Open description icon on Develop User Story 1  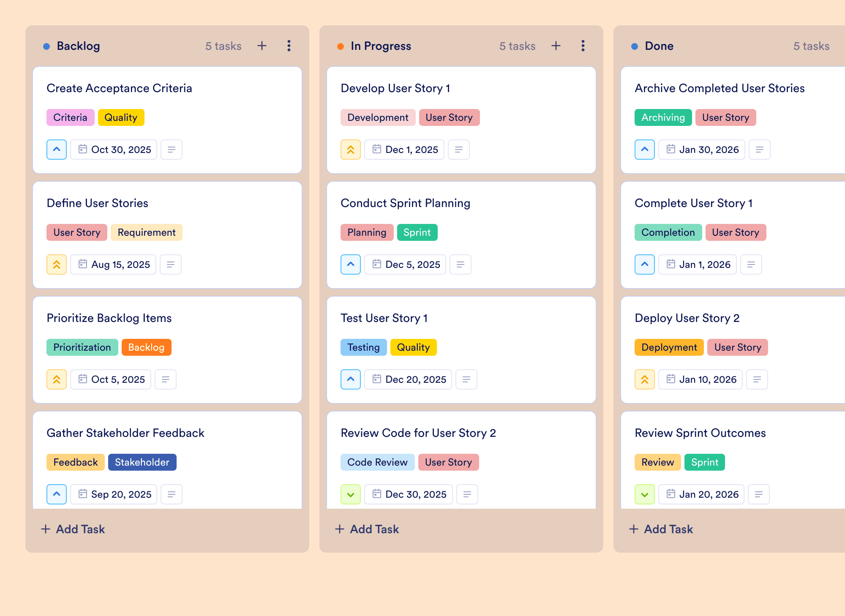tap(459, 150)
